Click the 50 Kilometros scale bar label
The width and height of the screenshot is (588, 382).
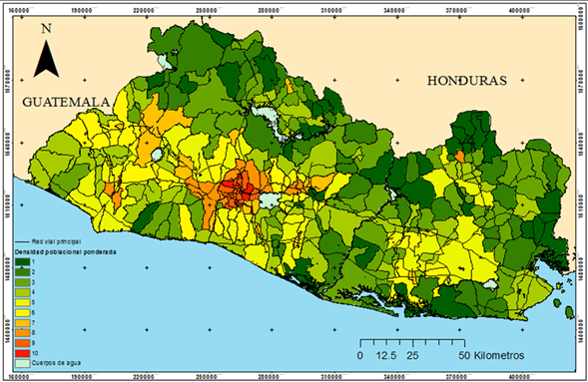pyautogui.click(x=491, y=355)
